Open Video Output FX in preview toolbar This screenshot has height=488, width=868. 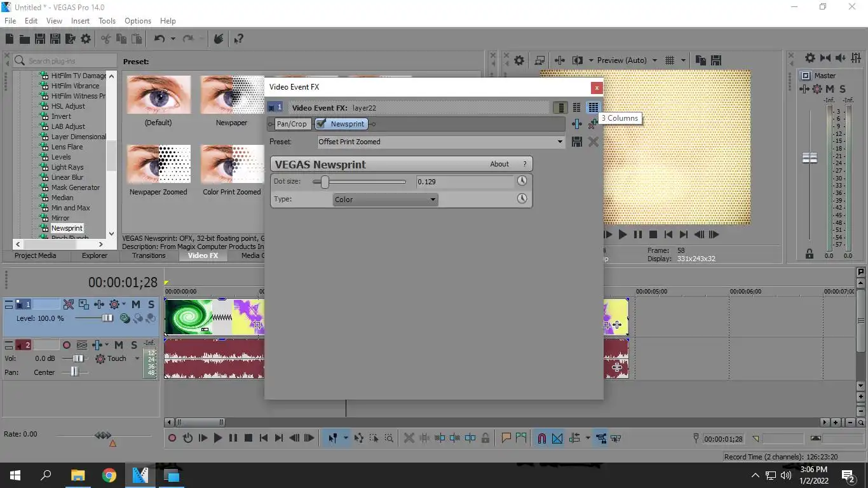pos(559,60)
